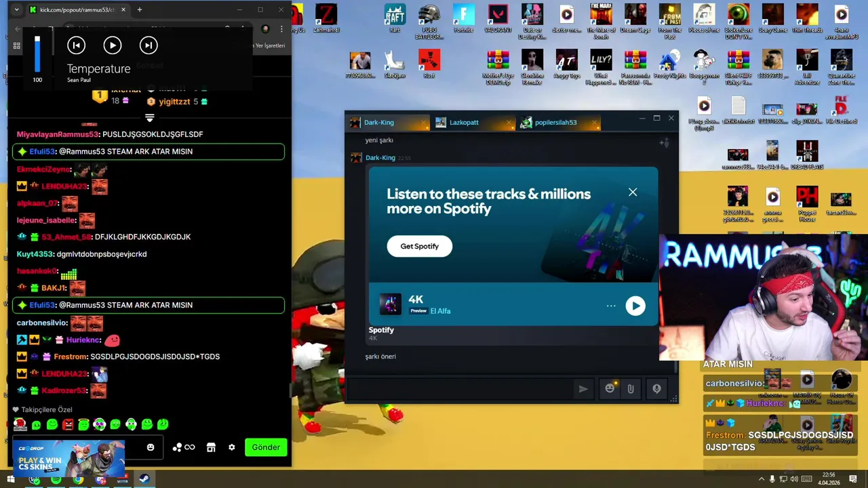Viewport: 868px width, 488px height.
Task: Click username Frestrom in Kick chat
Action: coord(70,357)
